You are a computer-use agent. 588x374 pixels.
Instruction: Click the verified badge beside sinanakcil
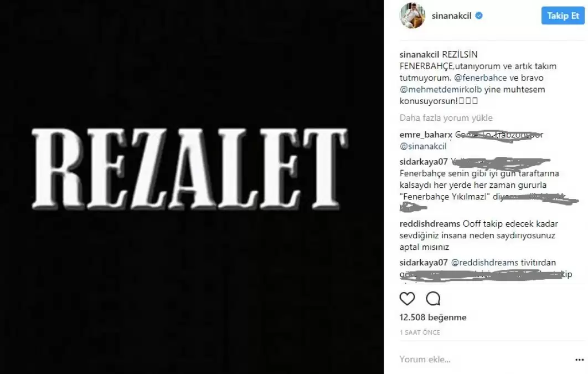click(x=479, y=16)
